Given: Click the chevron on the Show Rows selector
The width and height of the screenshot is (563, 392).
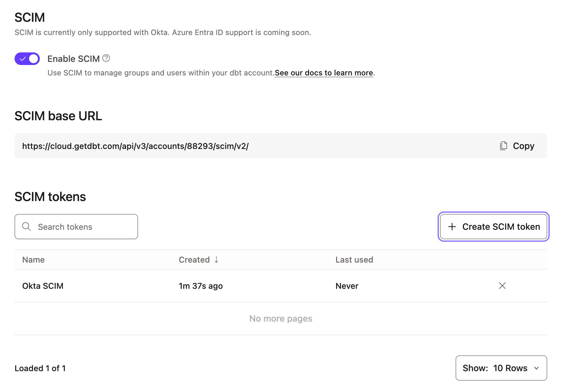Looking at the screenshot, I should pos(536,368).
